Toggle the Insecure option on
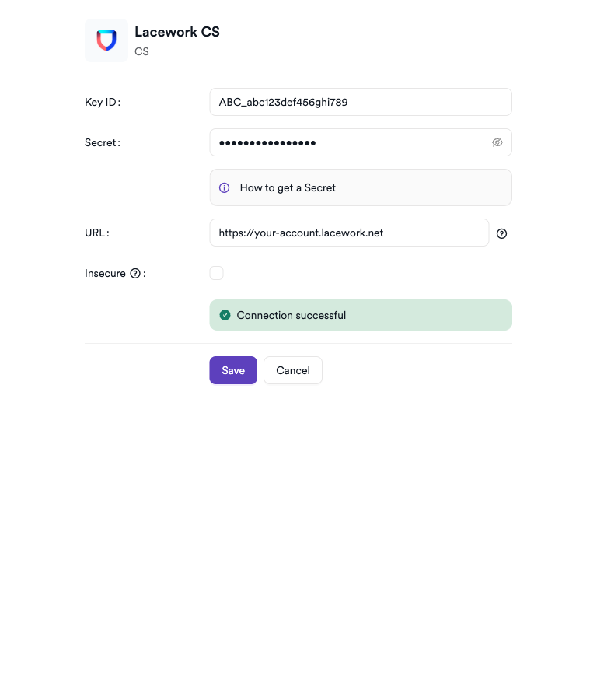 216,273
